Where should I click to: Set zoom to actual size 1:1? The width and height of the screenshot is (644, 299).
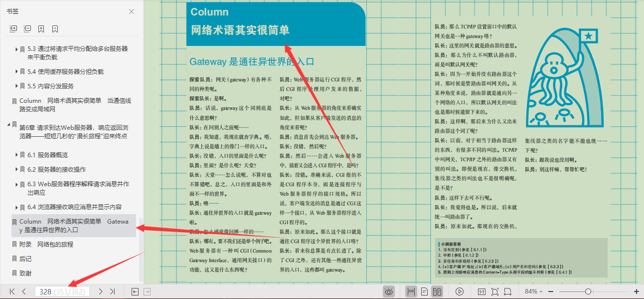tap(482, 291)
